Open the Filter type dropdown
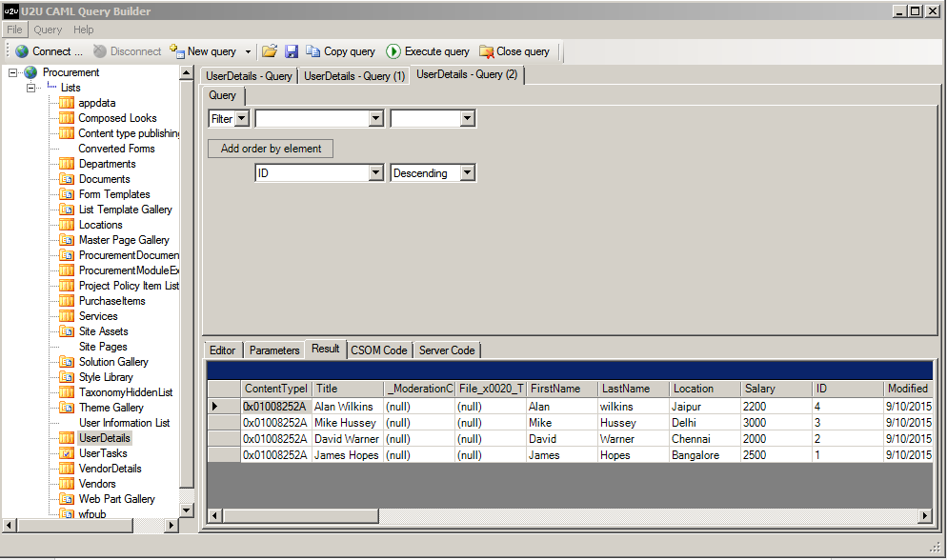This screenshot has height=560, width=947. pos(241,119)
